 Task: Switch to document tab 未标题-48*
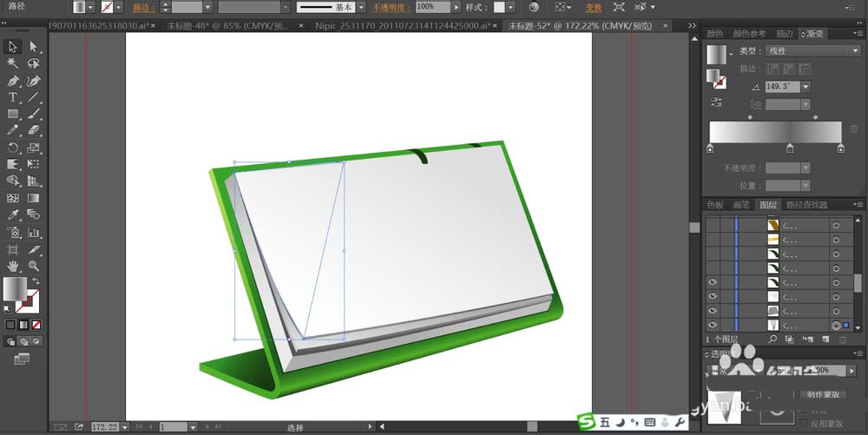(227, 25)
